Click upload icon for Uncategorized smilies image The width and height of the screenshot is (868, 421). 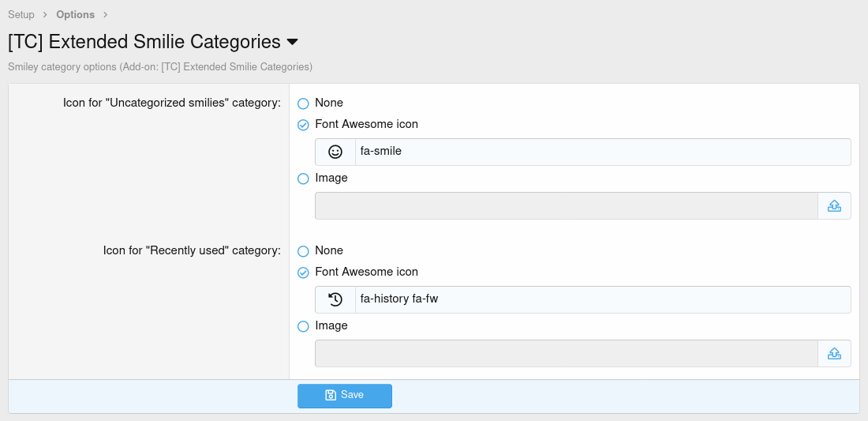pyautogui.click(x=834, y=205)
